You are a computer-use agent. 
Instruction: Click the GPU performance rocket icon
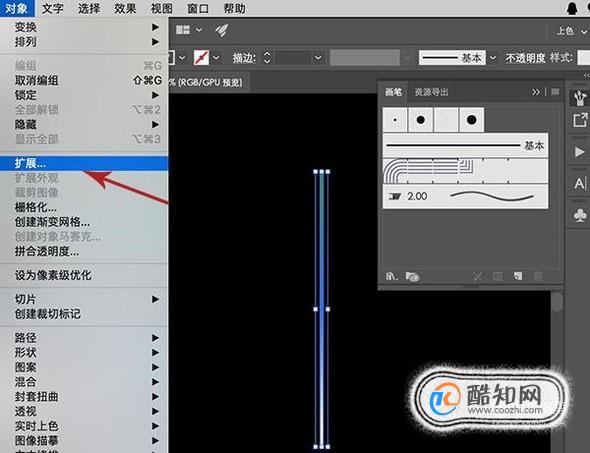(222, 30)
